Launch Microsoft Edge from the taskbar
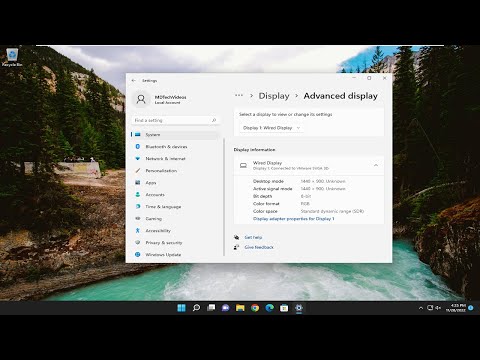 (270, 308)
